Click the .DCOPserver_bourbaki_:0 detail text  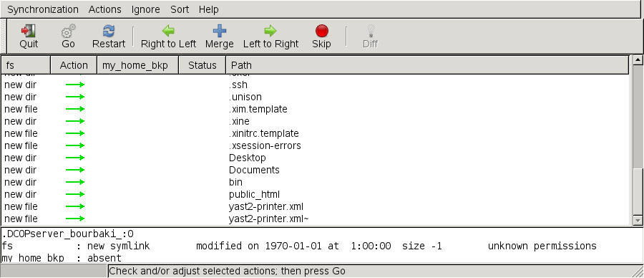(68, 234)
